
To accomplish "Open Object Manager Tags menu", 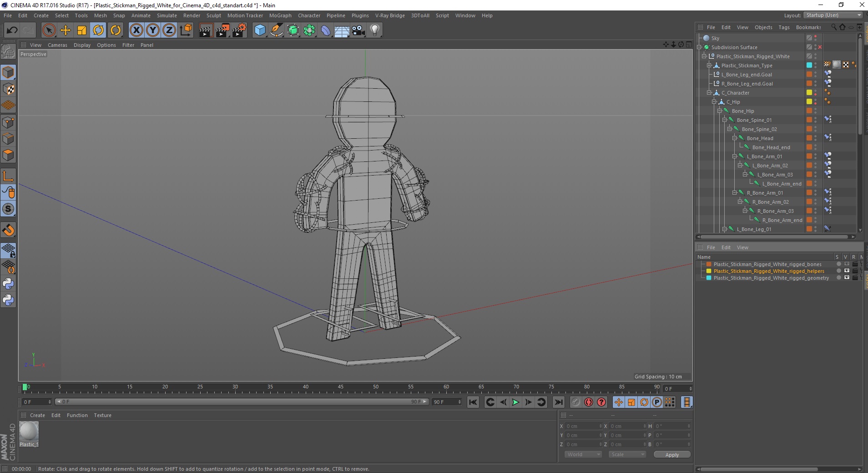I will [x=784, y=27].
